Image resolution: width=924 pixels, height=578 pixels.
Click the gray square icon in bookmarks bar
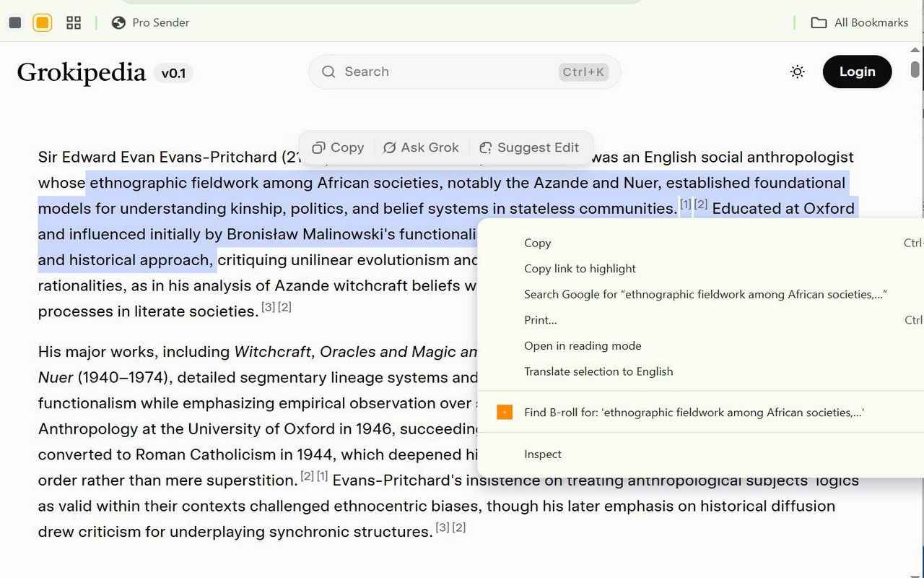pyautogui.click(x=15, y=22)
